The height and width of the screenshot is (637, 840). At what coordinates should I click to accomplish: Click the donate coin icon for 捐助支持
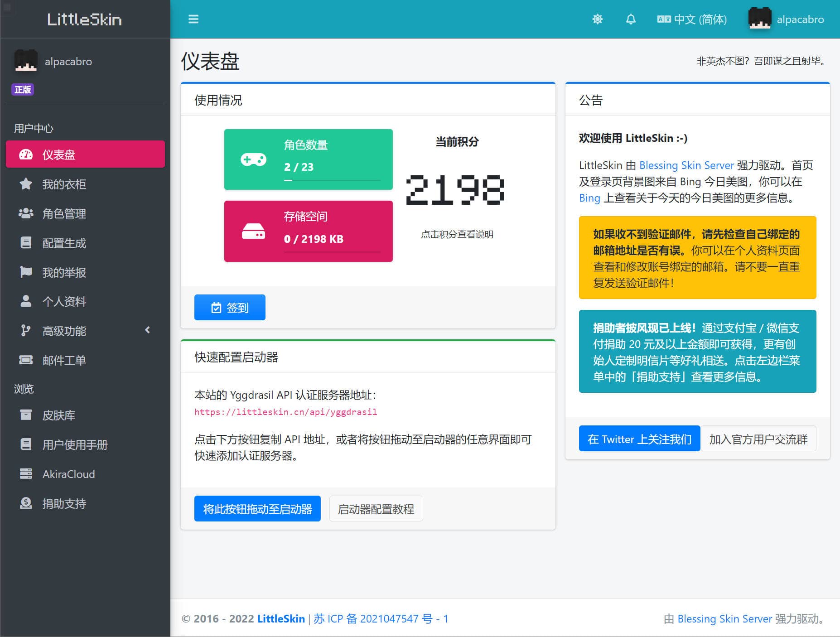pos(26,503)
